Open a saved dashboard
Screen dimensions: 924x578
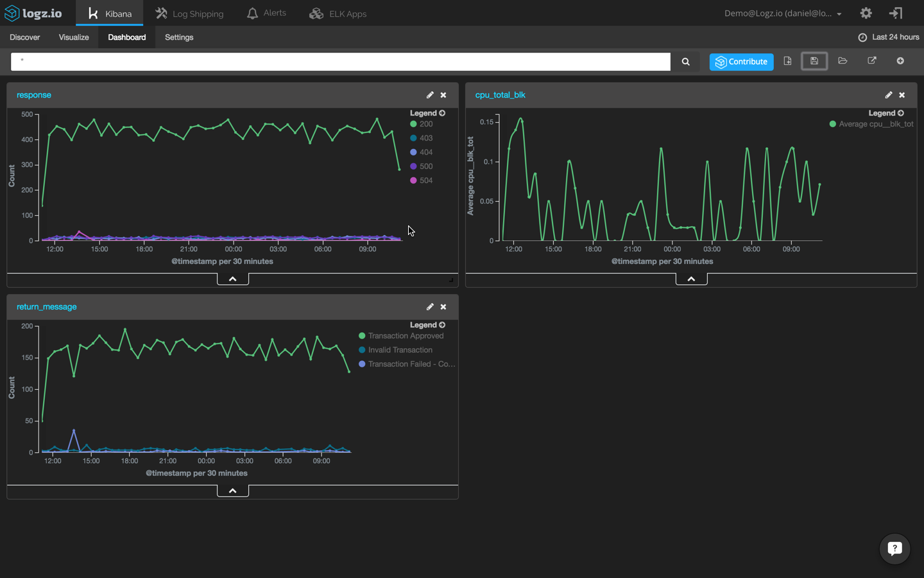tap(843, 61)
